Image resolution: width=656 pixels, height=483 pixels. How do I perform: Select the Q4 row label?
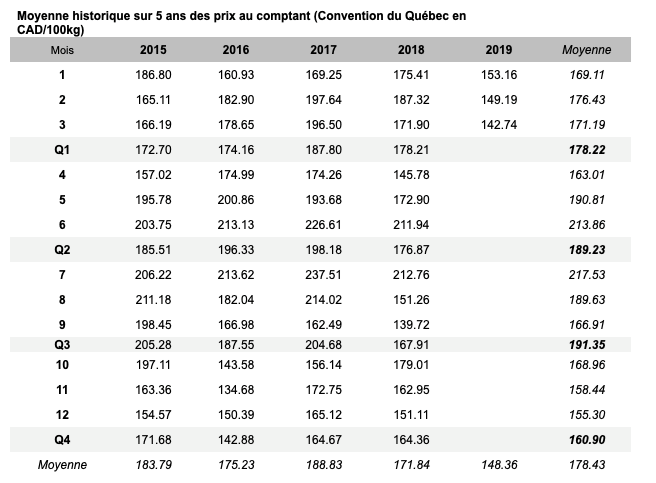point(62,439)
